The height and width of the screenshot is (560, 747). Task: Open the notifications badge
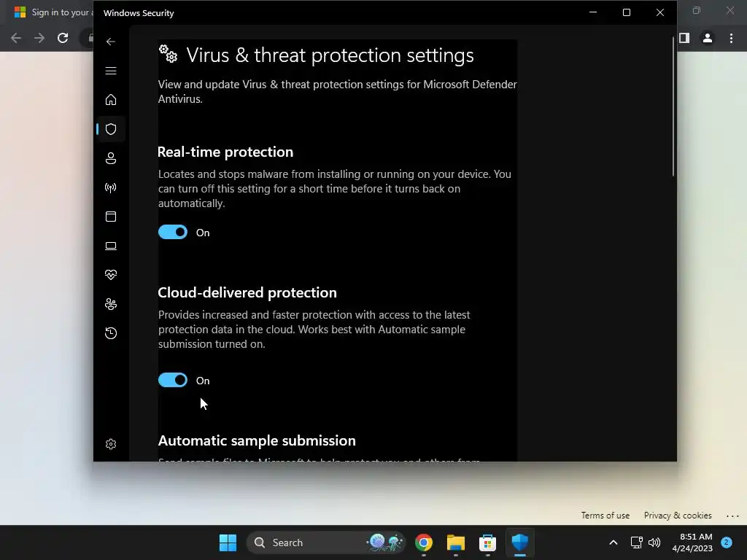[x=727, y=542]
